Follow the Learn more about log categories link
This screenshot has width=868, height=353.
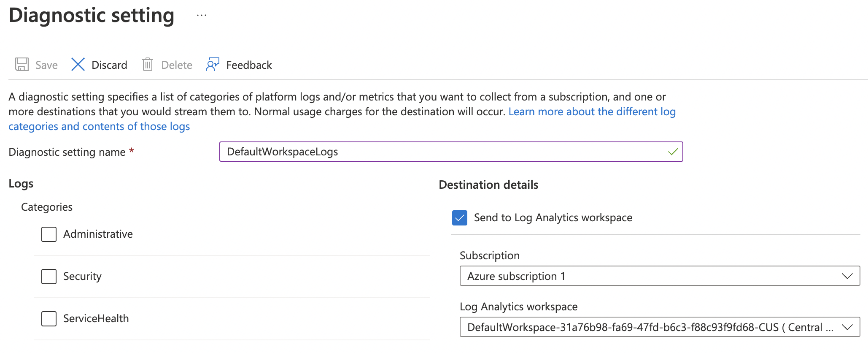592,111
